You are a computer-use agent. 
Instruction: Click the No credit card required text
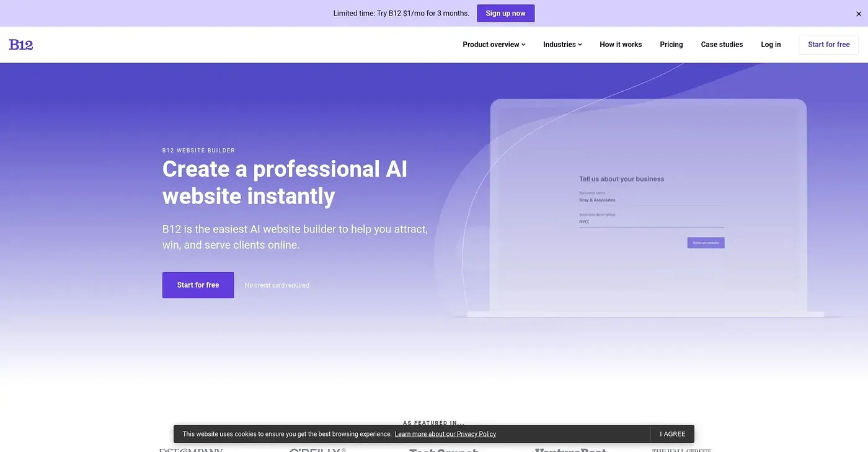277,285
